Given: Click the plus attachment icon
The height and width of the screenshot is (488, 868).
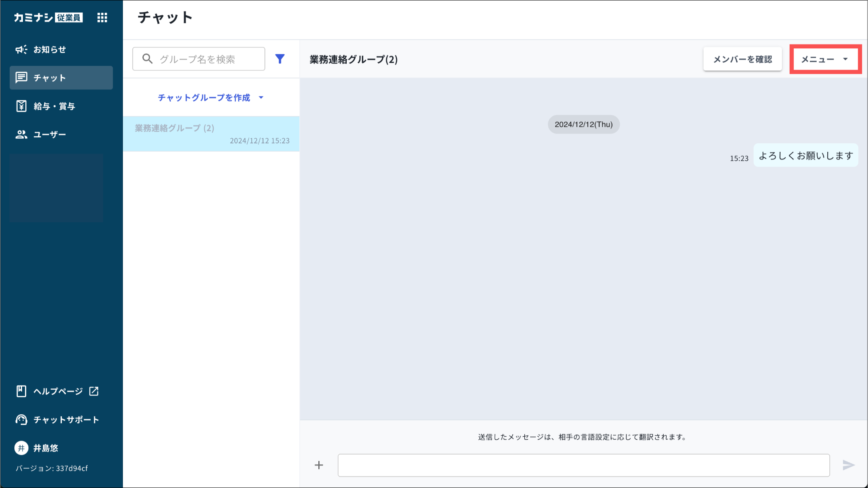Looking at the screenshot, I should pos(319,465).
